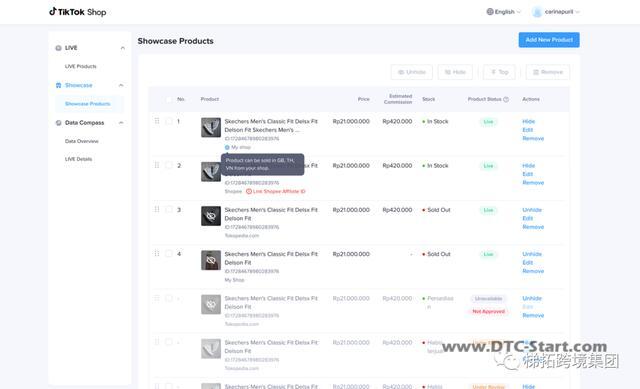Grab the drag handle of row 2
The image size is (640, 389).
click(x=157, y=165)
